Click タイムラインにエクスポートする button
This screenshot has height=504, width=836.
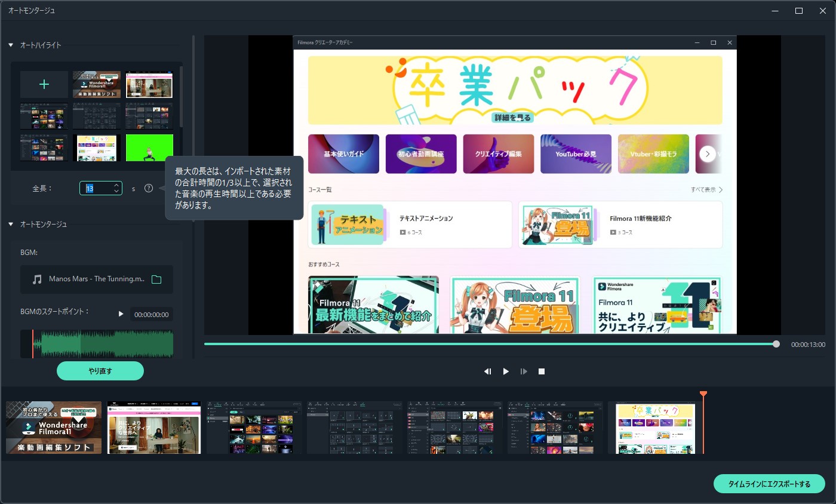(x=769, y=484)
